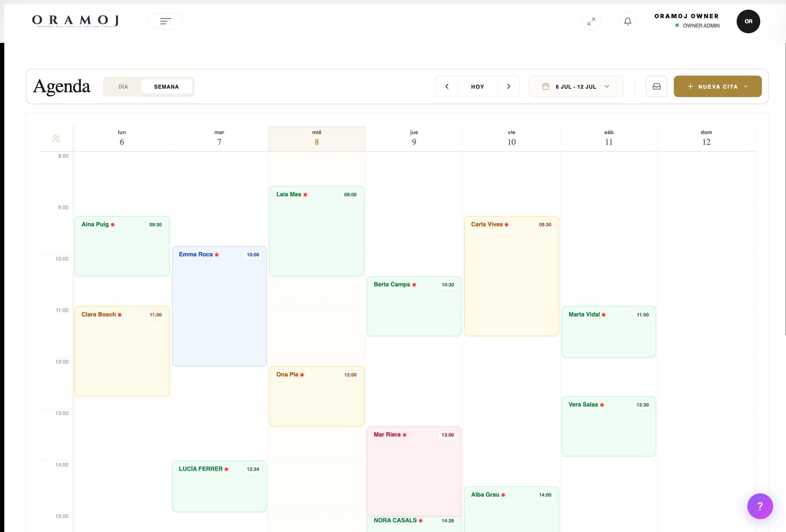Jump to today with HOY

pos(478,87)
